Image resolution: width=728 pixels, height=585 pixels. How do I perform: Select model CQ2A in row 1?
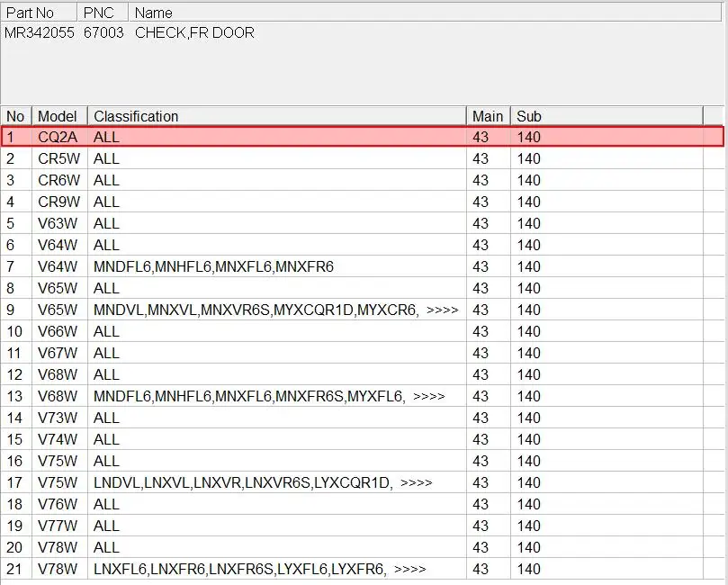pos(58,137)
